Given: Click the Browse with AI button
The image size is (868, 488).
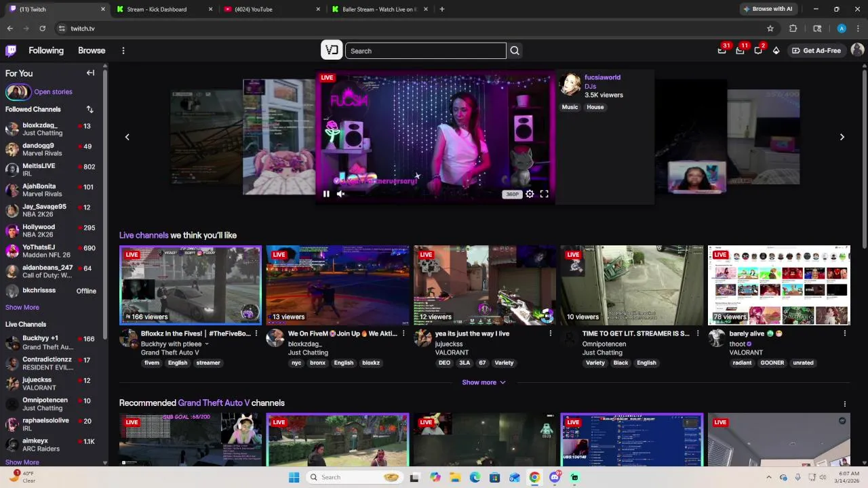Looking at the screenshot, I should click(768, 9).
